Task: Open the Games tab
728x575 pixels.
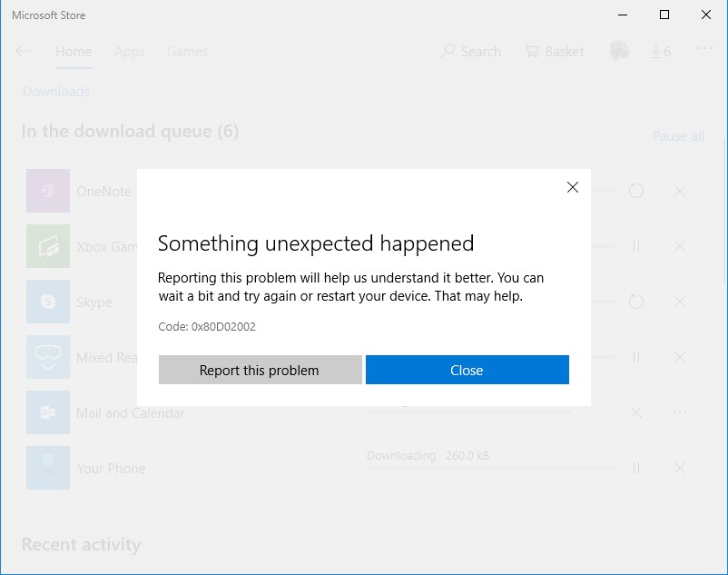Action: (187, 52)
